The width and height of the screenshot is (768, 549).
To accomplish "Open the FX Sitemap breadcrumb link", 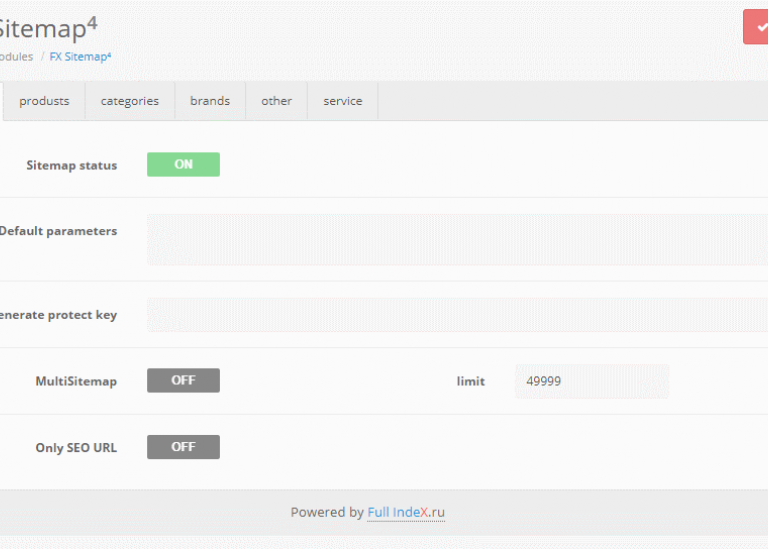I will pos(80,57).
